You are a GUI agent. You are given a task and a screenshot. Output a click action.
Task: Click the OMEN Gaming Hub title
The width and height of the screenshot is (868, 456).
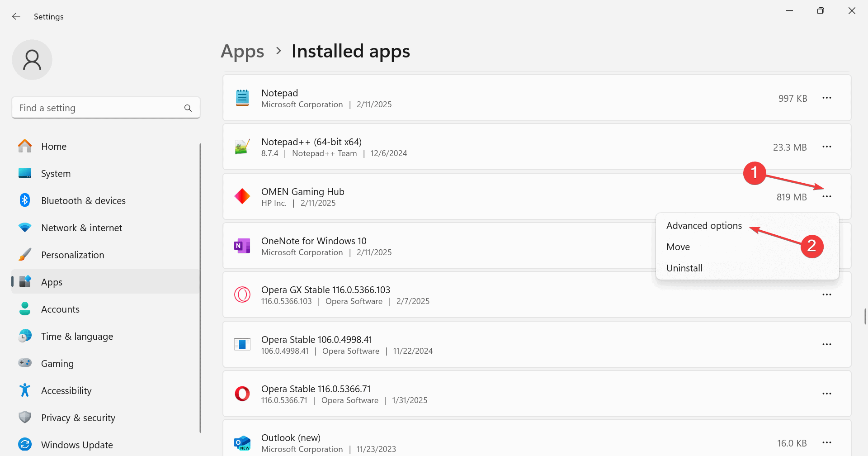pos(302,192)
